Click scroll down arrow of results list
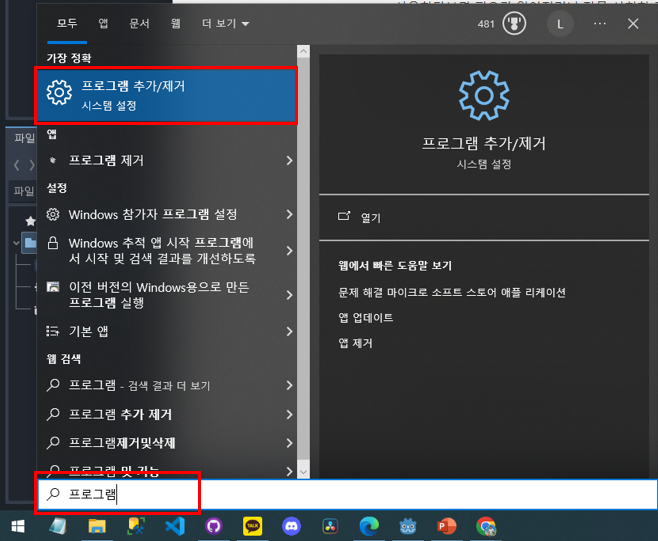Screen dimensions: 658x541 [303, 472]
